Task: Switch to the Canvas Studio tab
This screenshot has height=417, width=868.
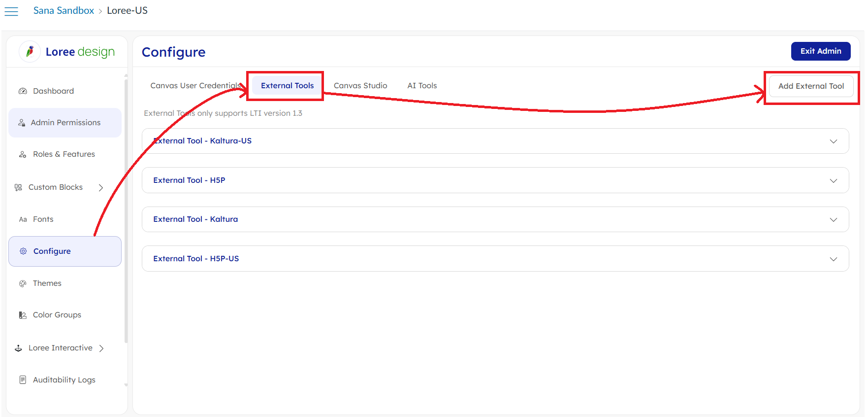Action: pyautogui.click(x=360, y=86)
